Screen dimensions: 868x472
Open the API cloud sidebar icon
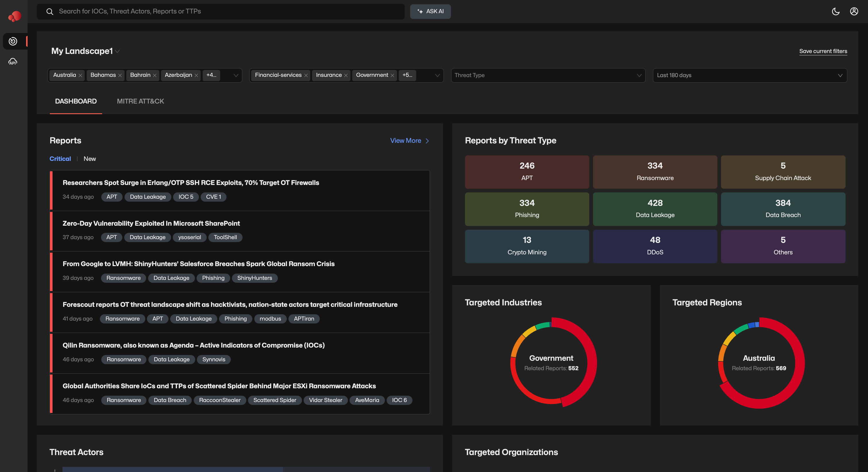point(13,62)
